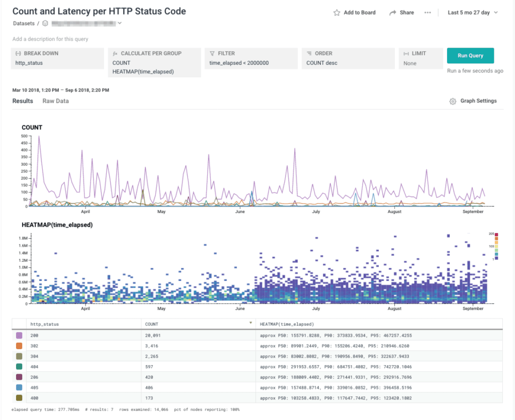This screenshot has width=515, height=420.
Task: Select the Results tab
Action: pos(23,100)
